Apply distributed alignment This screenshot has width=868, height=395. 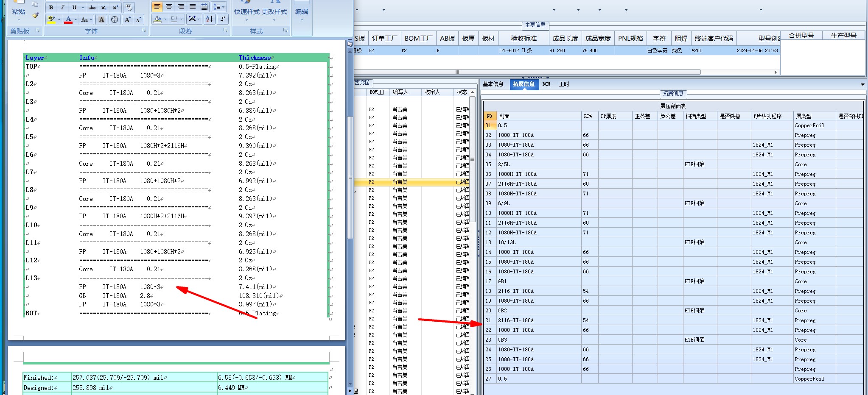coord(204,7)
